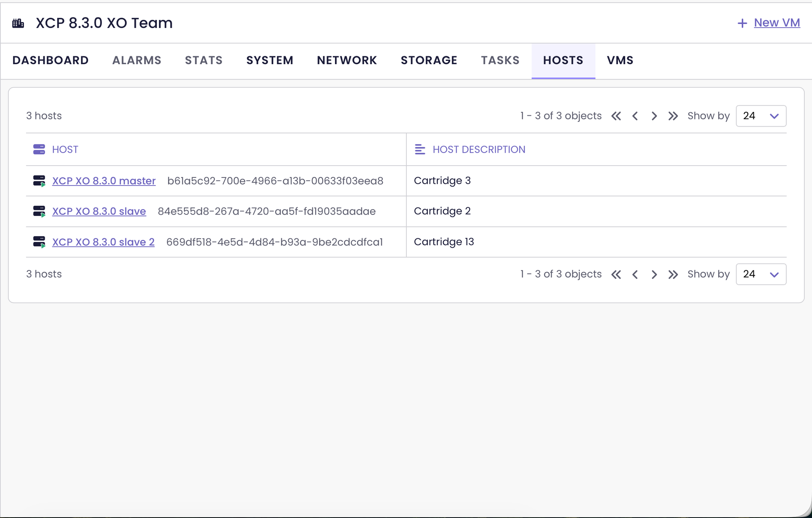
Task: Switch to the DASHBOARD tab
Action: coord(50,60)
